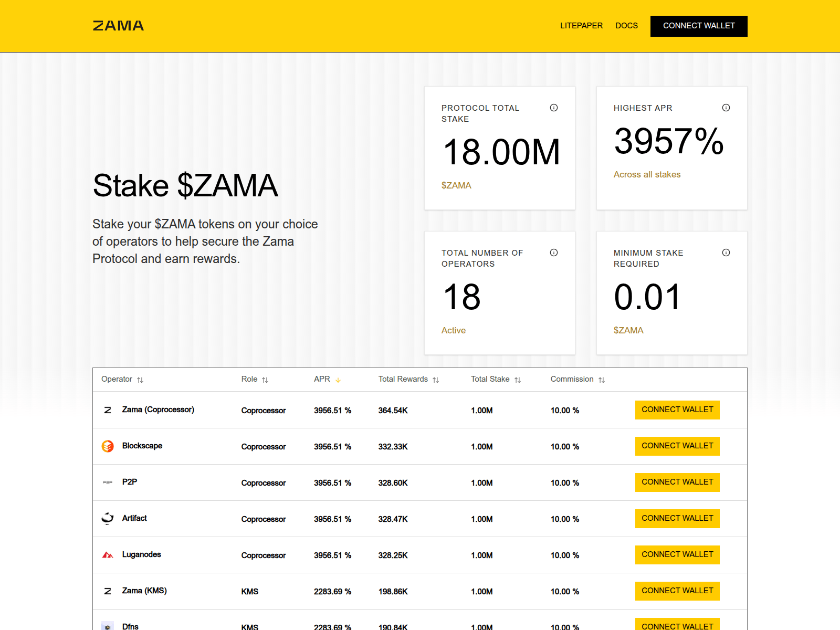
Task: Select the Luganodes operator name
Action: 142,554
